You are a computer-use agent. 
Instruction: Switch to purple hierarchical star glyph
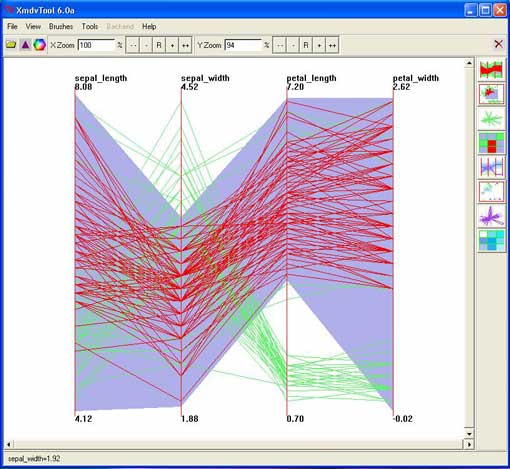pos(491,216)
